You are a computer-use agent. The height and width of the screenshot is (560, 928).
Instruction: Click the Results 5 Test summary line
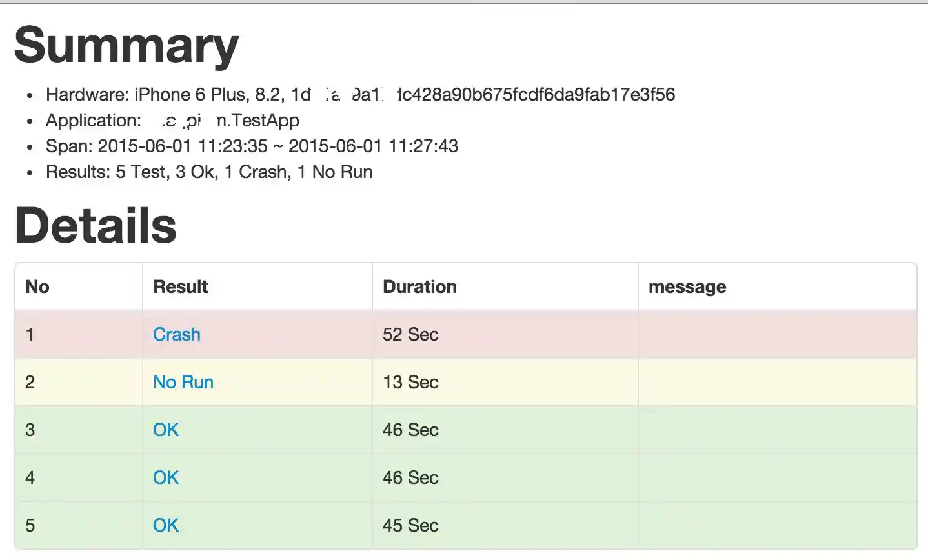coord(209,172)
